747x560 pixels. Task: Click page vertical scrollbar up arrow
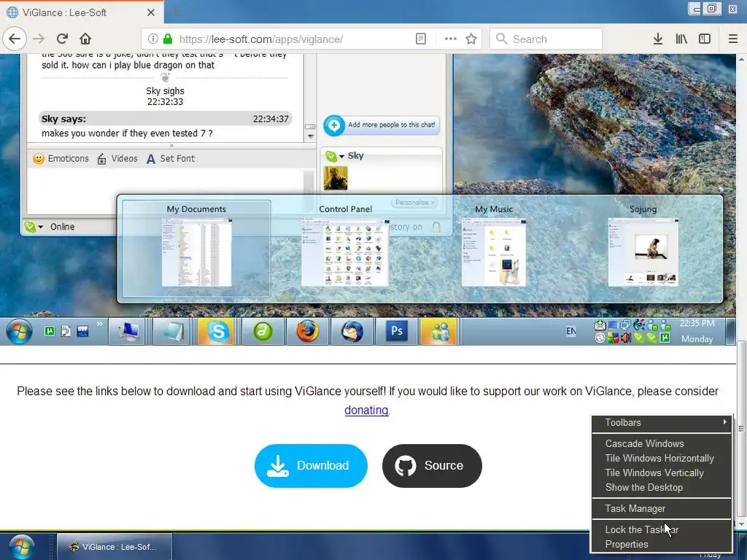(x=741, y=59)
